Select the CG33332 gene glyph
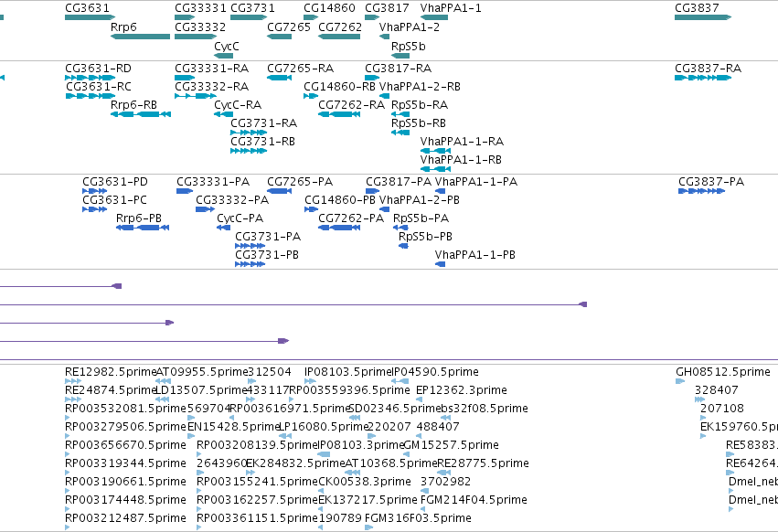Screen dimensions: 778x532 coord(196,37)
